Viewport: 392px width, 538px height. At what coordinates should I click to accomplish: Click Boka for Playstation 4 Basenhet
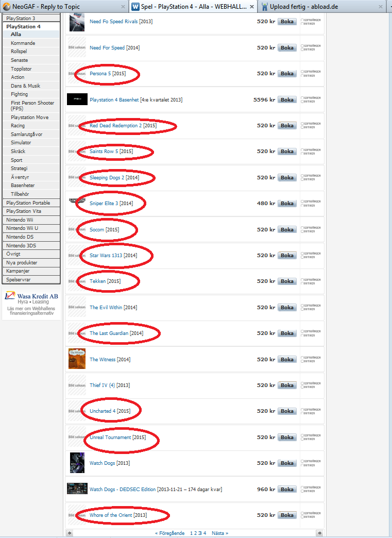(287, 99)
